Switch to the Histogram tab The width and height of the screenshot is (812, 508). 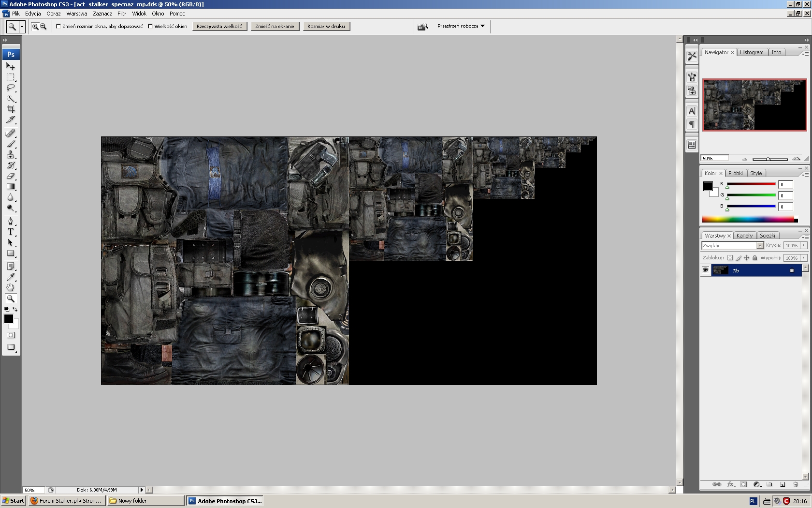click(x=752, y=52)
